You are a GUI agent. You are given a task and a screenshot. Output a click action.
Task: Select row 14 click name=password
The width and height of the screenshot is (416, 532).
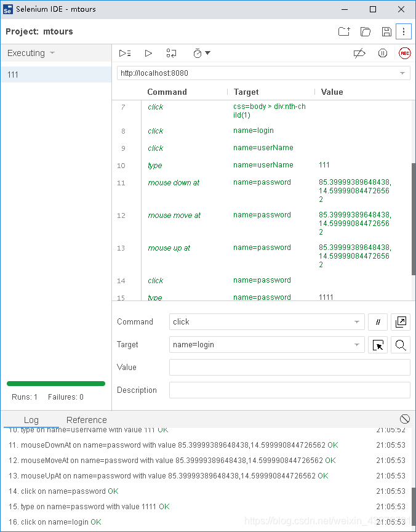(x=262, y=281)
